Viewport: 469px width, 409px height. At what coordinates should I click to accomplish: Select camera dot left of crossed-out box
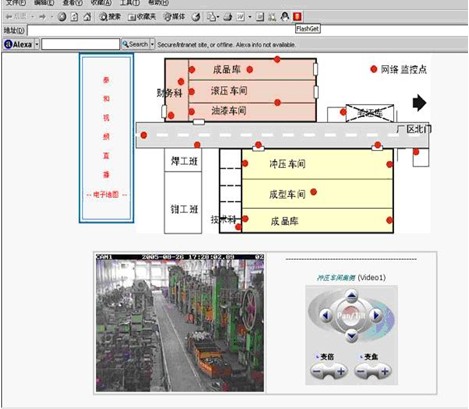343,112
